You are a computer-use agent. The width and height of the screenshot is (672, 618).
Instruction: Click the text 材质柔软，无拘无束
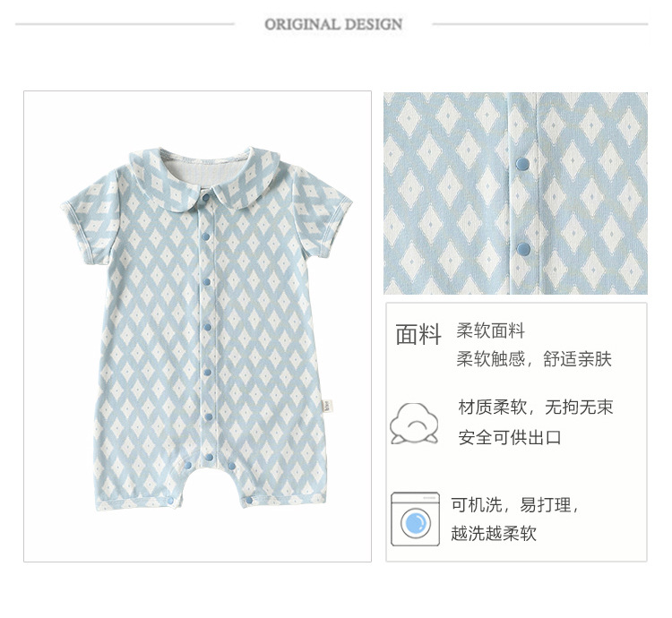click(x=536, y=407)
